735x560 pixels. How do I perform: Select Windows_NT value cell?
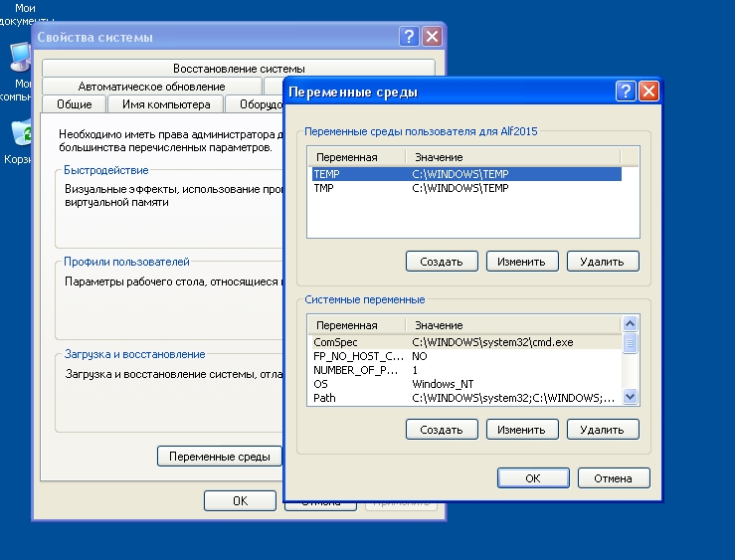[443, 384]
